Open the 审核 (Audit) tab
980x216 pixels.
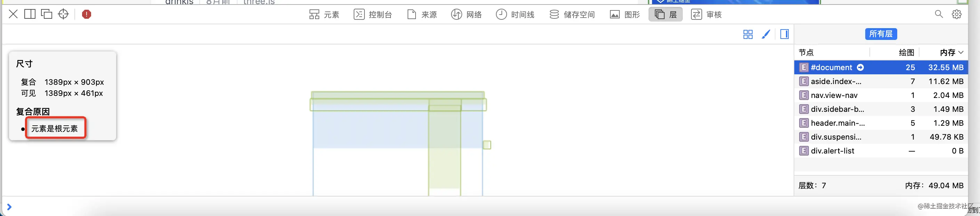(x=706, y=15)
